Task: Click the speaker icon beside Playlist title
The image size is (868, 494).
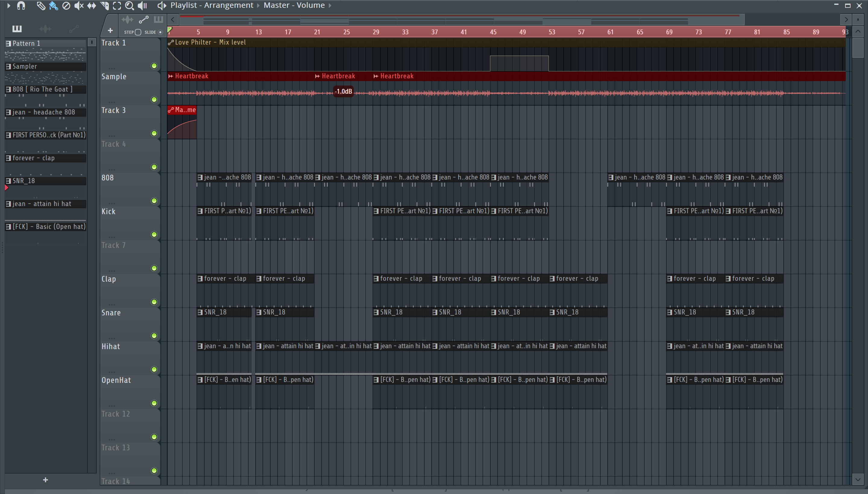Action: [162, 5]
